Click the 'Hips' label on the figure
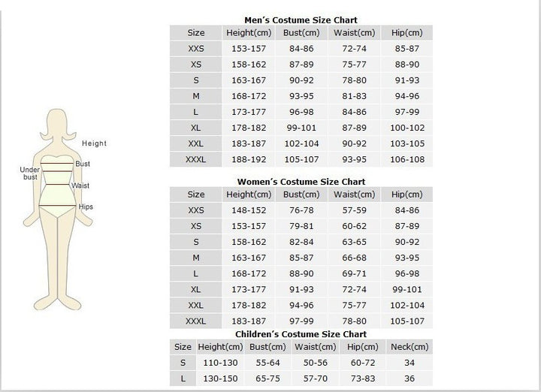 coord(86,207)
